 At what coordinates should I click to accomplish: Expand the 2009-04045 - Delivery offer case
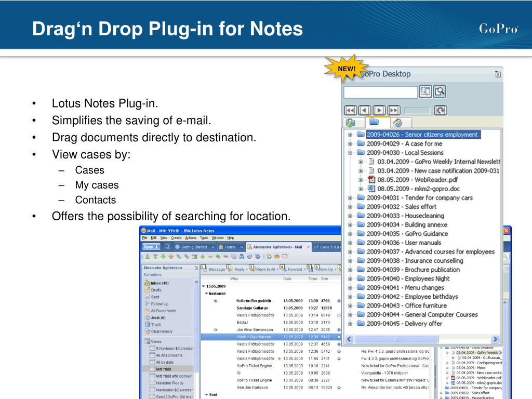point(350,324)
